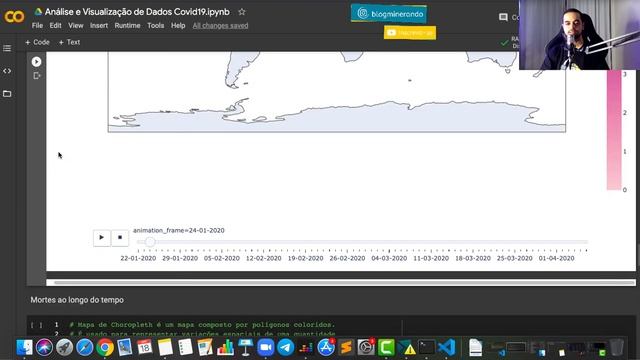
Task: Open Numbers chart app in dock
Action: pyautogui.click(x=225, y=347)
